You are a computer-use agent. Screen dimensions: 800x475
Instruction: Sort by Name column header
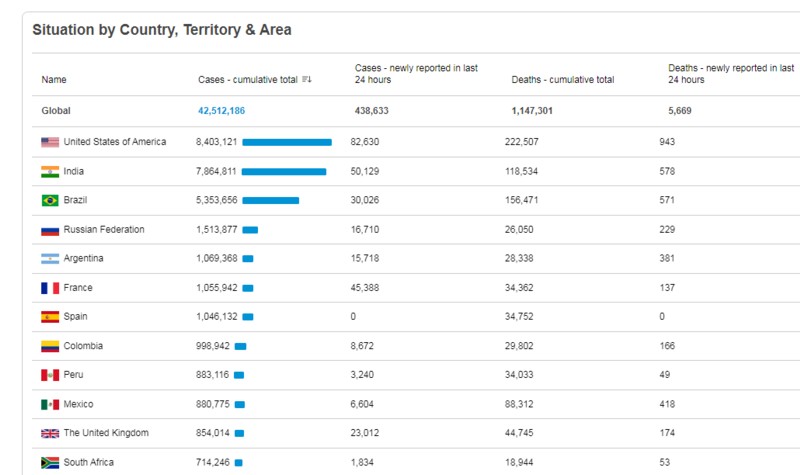(54, 80)
